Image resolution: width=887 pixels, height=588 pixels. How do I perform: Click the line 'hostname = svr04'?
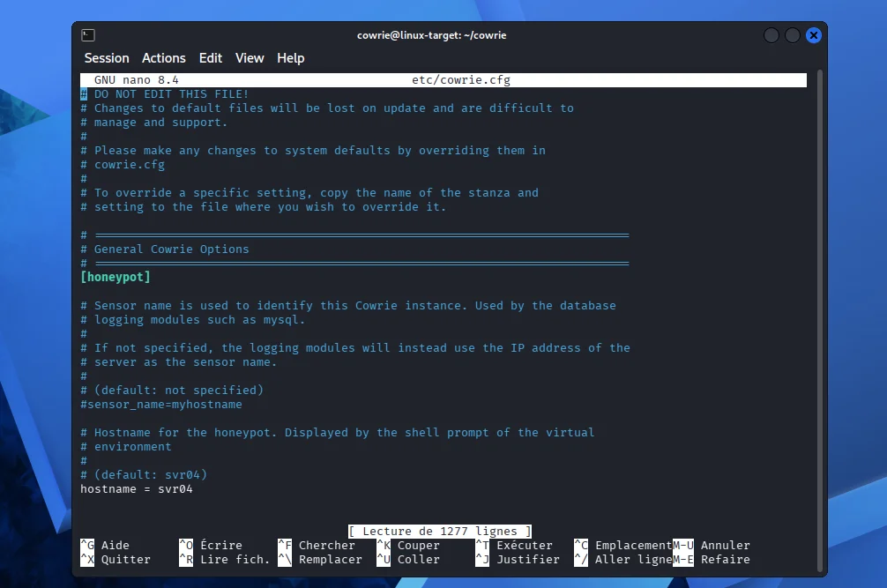(137, 489)
